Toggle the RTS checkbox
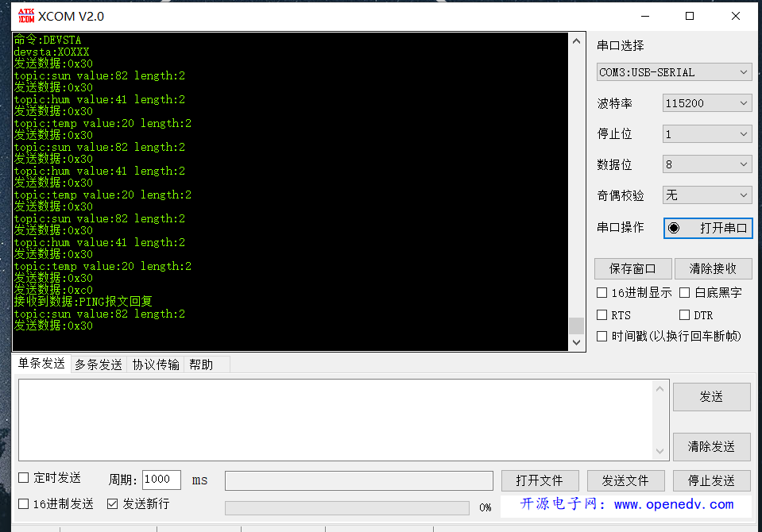This screenshot has width=762, height=532. tap(601, 314)
